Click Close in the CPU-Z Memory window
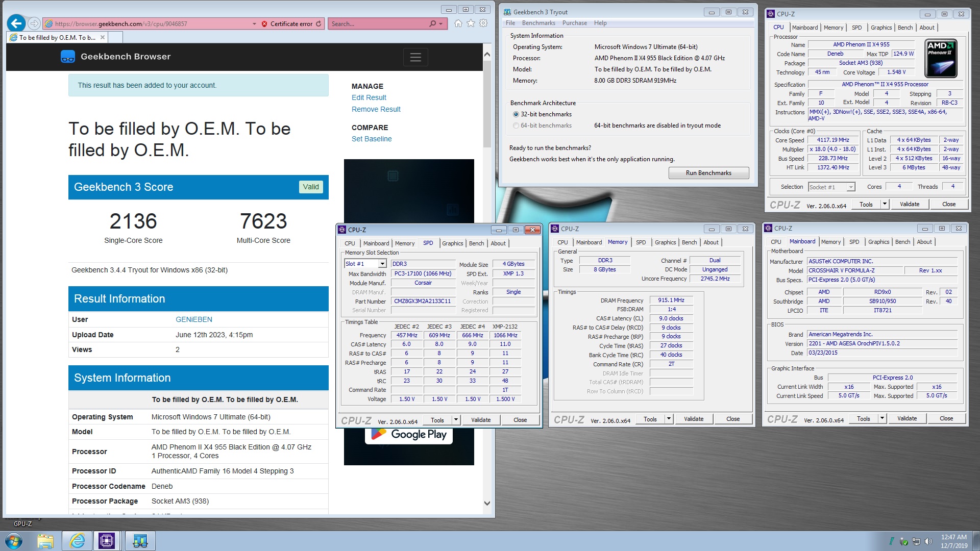 pyautogui.click(x=733, y=419)
